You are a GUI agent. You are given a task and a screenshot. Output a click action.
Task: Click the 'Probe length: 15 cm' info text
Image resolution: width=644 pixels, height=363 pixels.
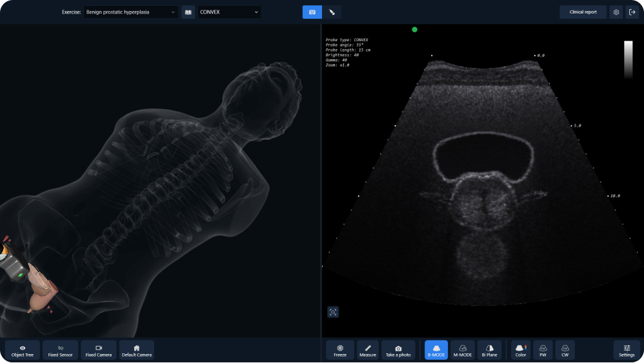coord(348,50)
